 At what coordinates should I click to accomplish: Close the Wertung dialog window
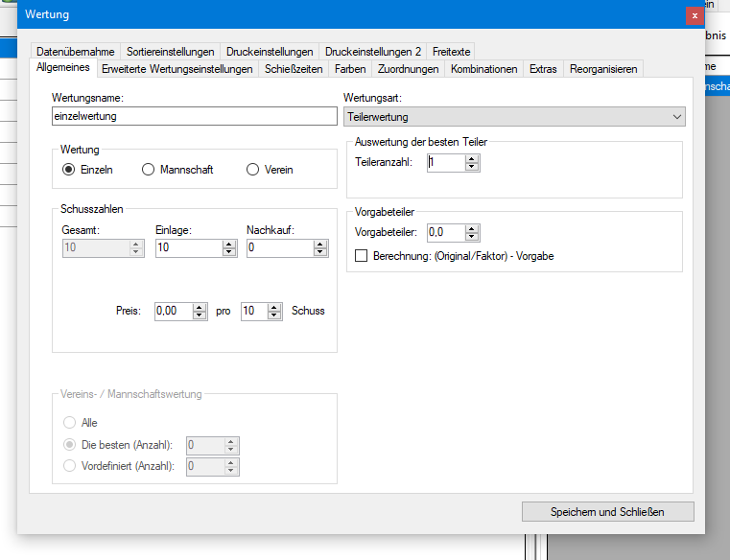[694, 15]
